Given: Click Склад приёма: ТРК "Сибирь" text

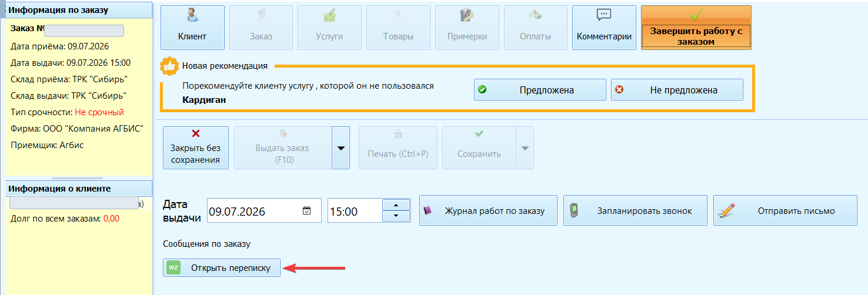Looking at the screenshot, I should click(69, 79).
